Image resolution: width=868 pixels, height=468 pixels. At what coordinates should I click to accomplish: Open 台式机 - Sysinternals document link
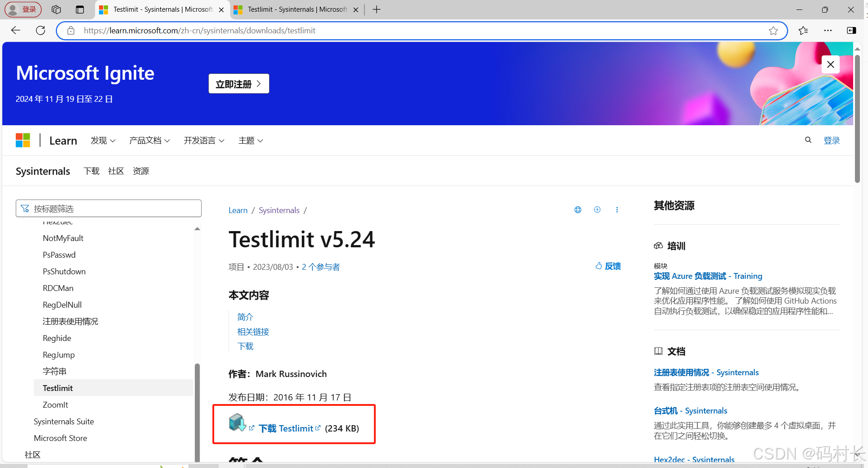(x=690, y=411)
